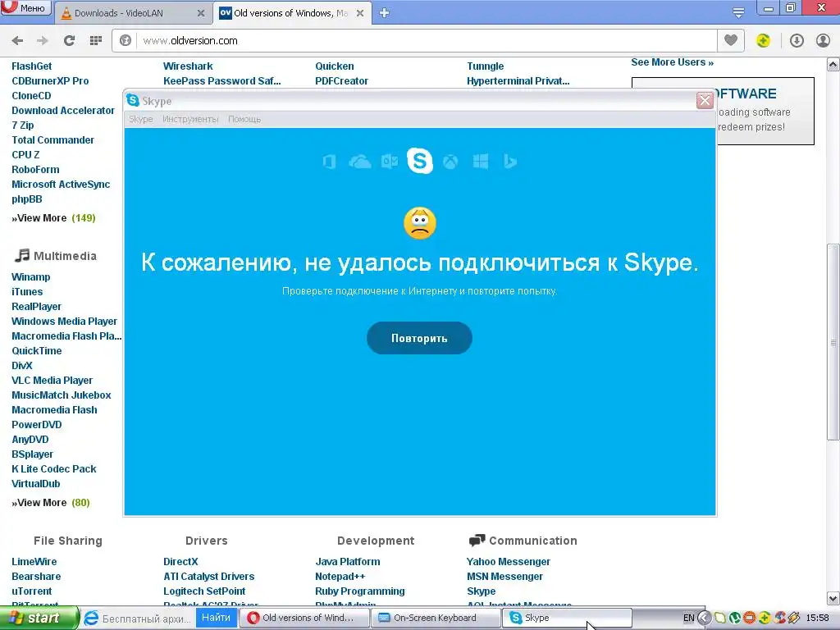Click the Skype title bar logo icon
This screenshot has width=840, height=630.
click(x=133, y=100)
